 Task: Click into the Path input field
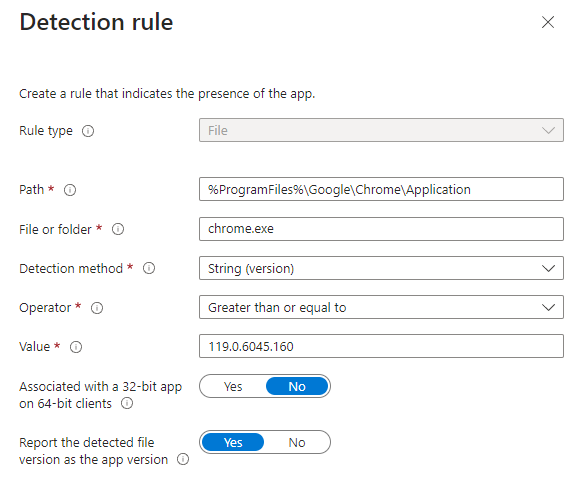tap(381, 189)
